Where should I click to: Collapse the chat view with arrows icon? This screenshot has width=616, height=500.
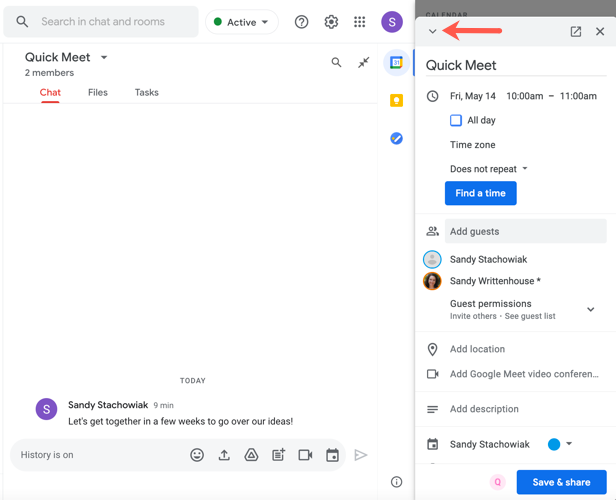[x=364, y=62]
